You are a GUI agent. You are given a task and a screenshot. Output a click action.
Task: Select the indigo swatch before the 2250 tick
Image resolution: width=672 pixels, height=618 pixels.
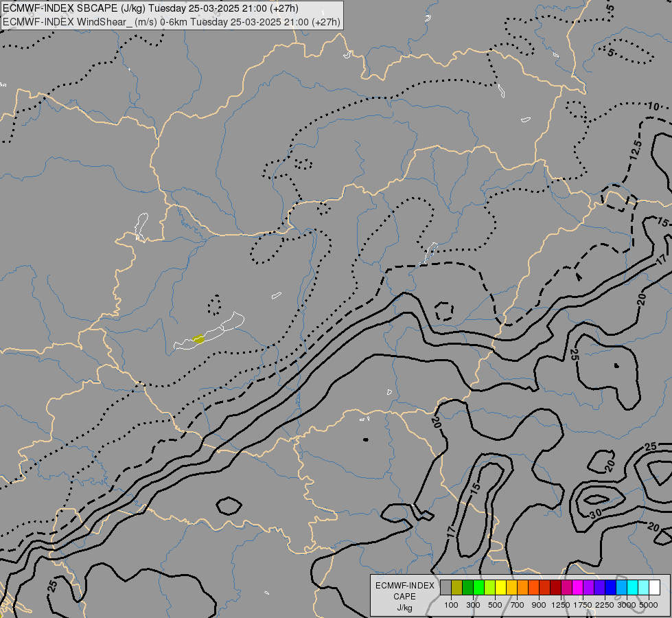[599, 588]
